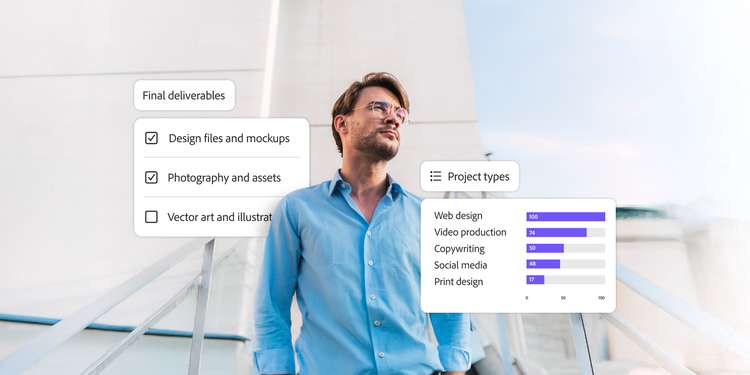Click the Video production row label

coord(470,232)
